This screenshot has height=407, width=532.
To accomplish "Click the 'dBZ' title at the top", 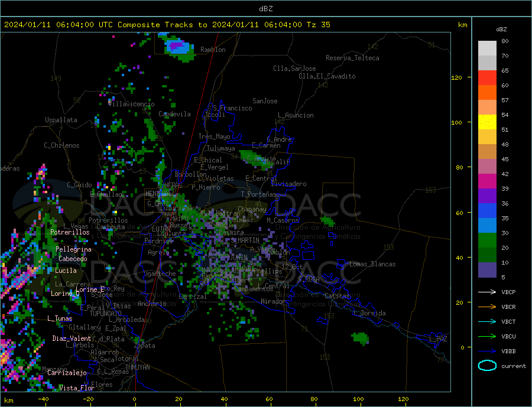I will [x=265, y=9].
